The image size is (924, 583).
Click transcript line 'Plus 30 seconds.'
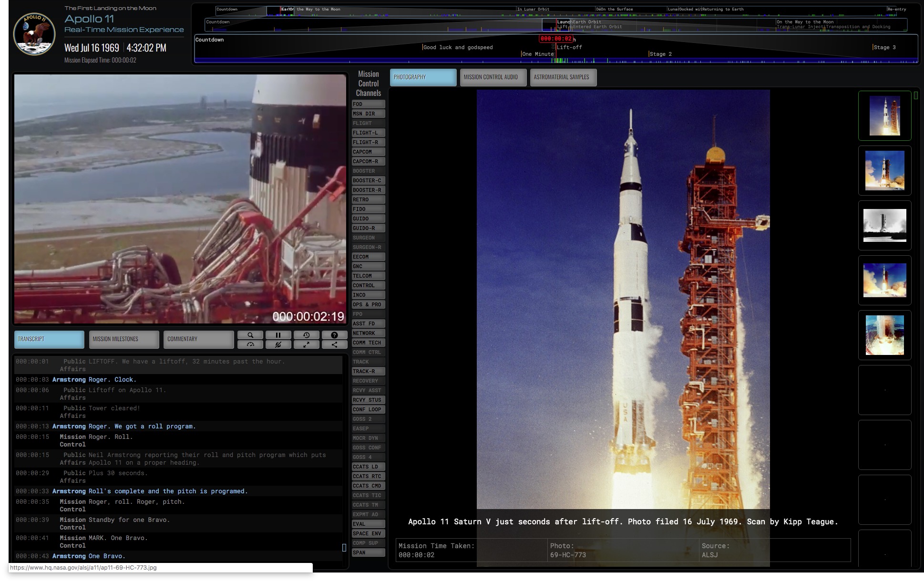pos(178,477)
